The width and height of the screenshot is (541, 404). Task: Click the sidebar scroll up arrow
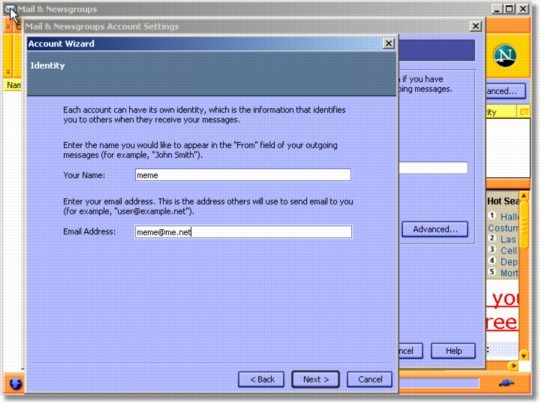pyautogui.click(x=524, y=196)
